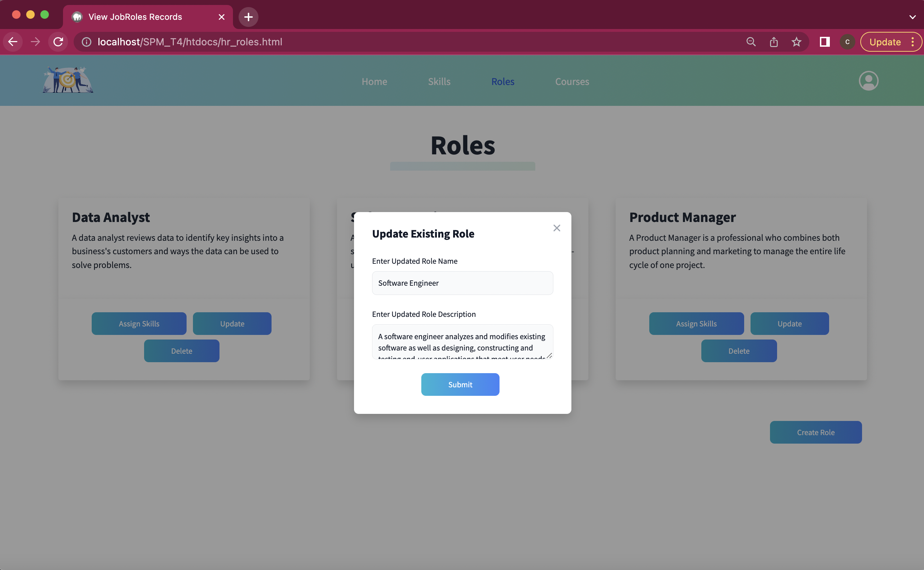The image size is (924, 570).
Task: Open the user profile icon in navbar
Action: [x=868, y=81]
